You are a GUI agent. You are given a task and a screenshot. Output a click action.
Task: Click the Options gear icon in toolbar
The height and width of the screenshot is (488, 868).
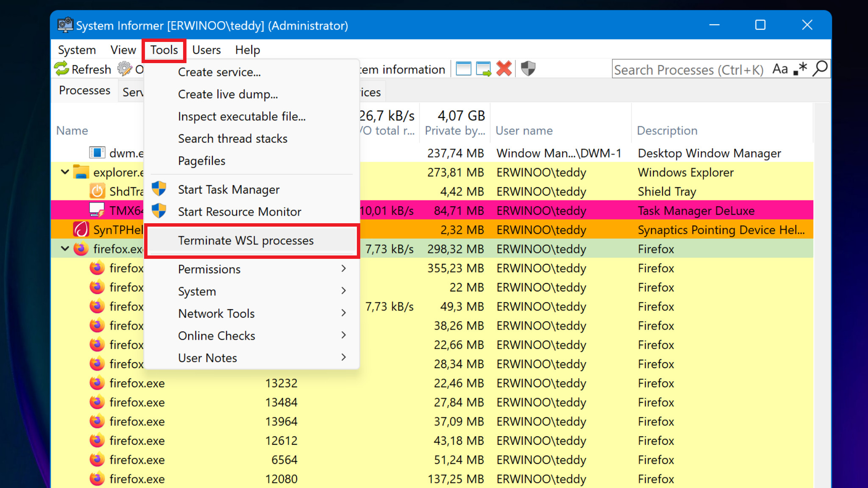pos(125,69)
